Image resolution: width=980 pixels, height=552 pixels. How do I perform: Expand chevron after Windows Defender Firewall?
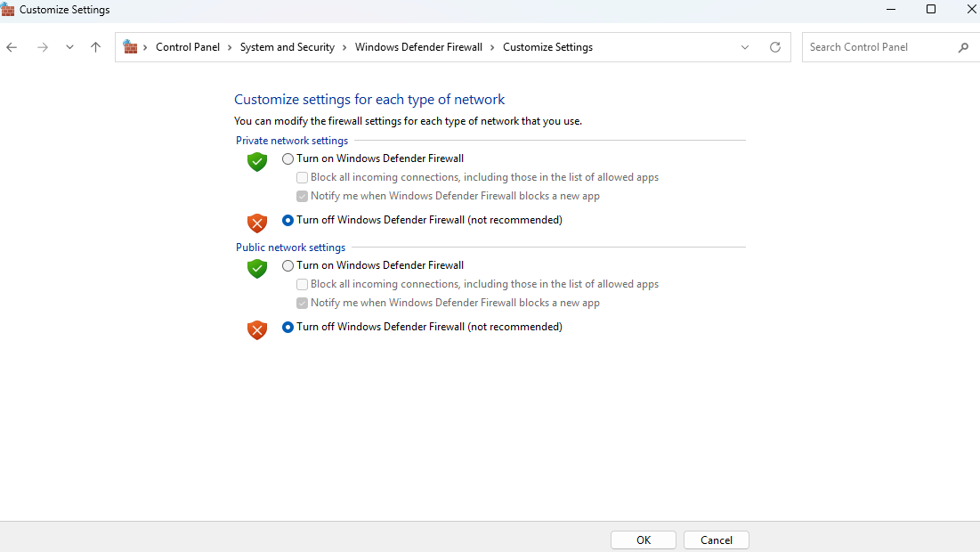click(x=492, y=47)
